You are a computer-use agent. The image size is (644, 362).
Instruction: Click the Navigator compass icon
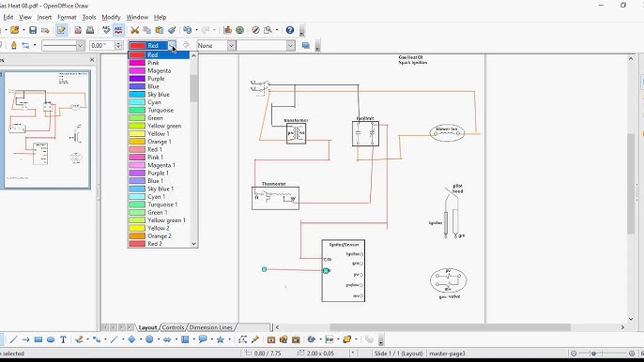(x=255, y=30)
